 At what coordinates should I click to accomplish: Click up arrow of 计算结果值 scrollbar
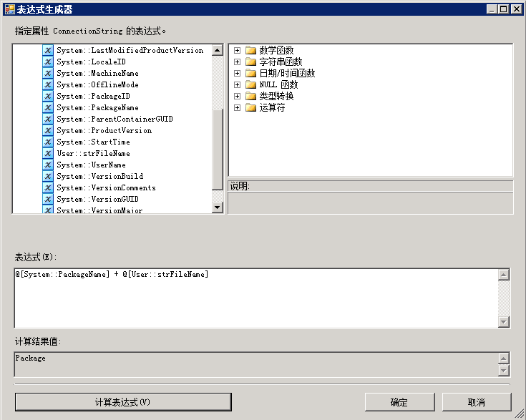(x=504, y=358)
